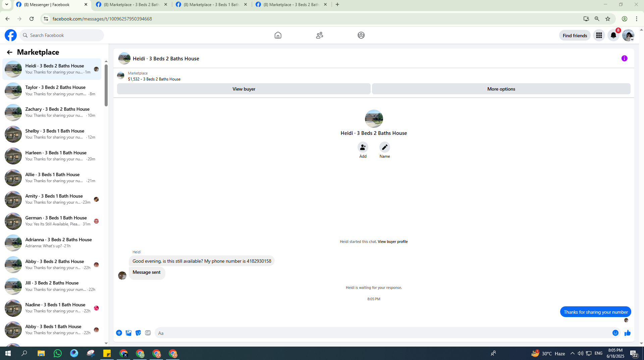Click the house thumbnail above Heidi's name
The width and height of the screenshot is (644, 360).
pos(374,119)
